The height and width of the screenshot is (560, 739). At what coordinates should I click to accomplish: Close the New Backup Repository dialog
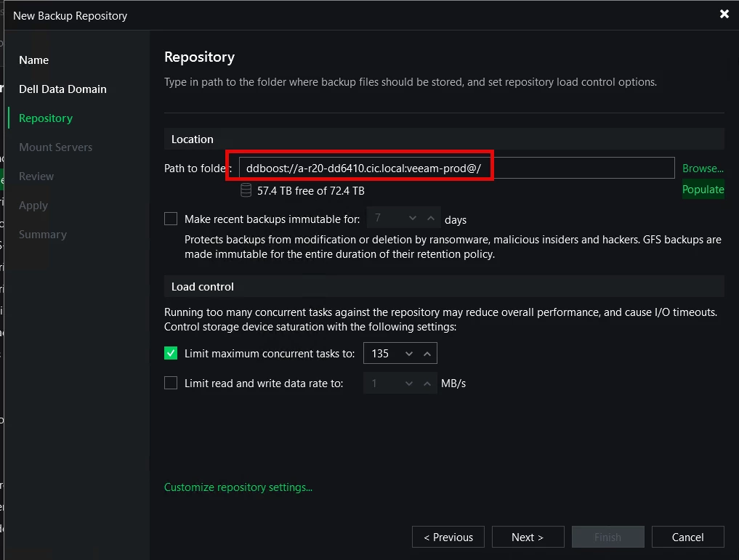[x=724, y=14]
